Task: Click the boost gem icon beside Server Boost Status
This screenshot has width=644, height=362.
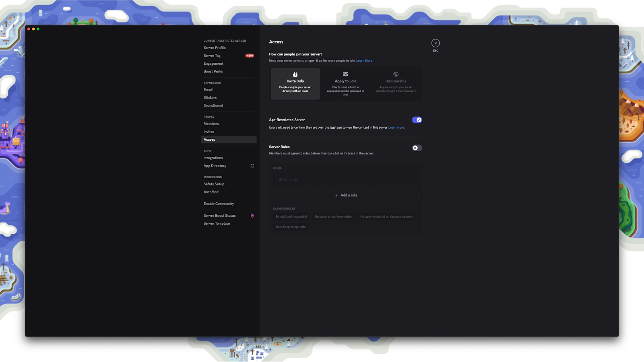Action: tap(252, 215)
